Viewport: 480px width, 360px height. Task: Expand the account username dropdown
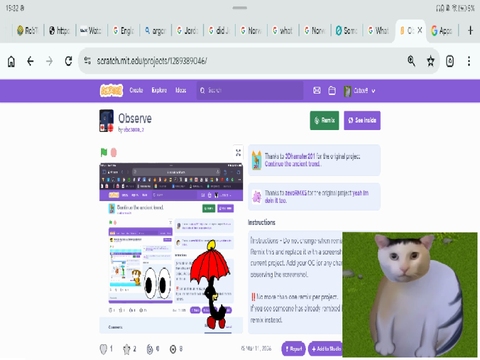(360, 91)
